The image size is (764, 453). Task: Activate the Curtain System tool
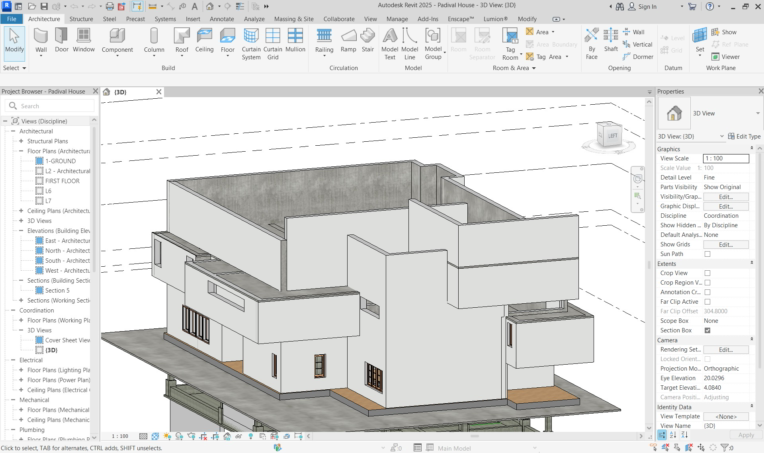tap(251, 44)
